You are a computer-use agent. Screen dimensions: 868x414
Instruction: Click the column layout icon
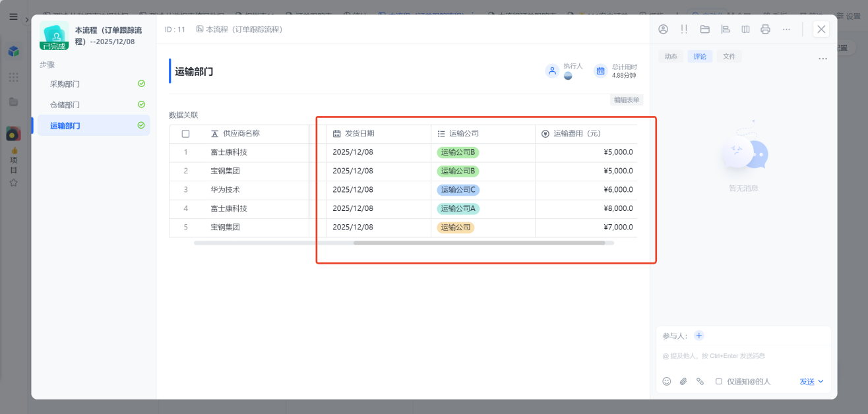745,29
